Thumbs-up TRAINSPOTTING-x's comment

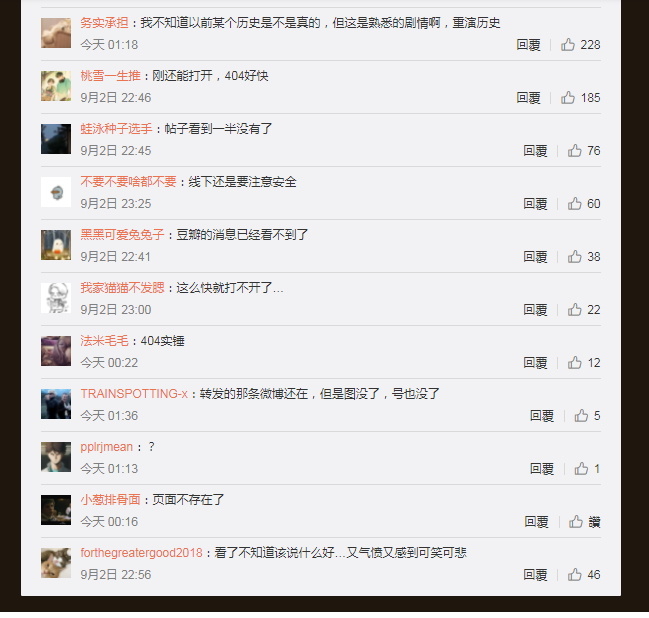click(x=587, y=415)
